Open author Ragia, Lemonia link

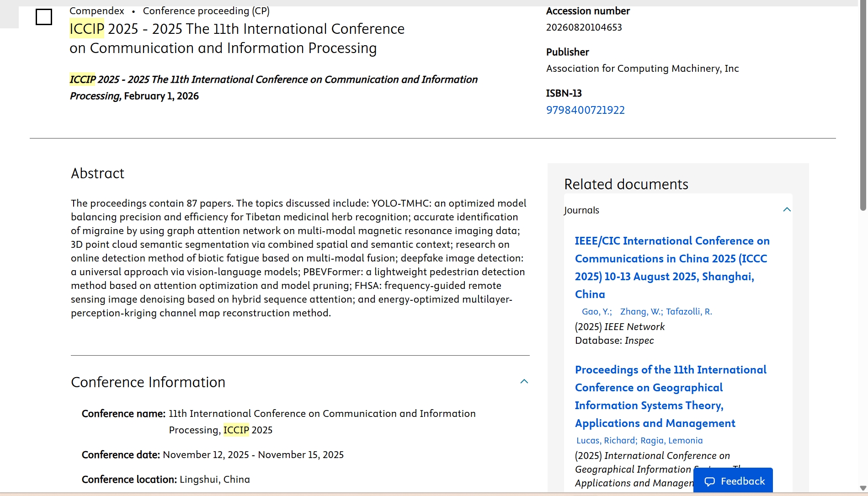(671, 441)
